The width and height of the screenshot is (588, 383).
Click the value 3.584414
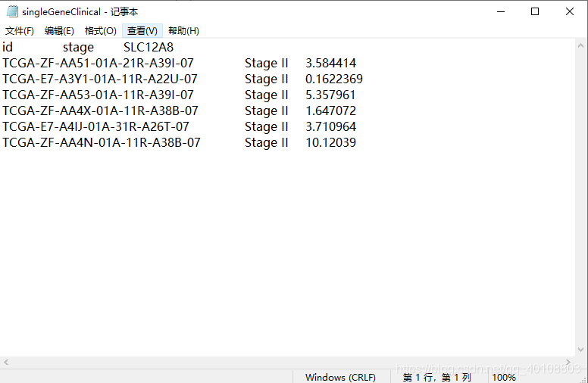pos(330,63)
